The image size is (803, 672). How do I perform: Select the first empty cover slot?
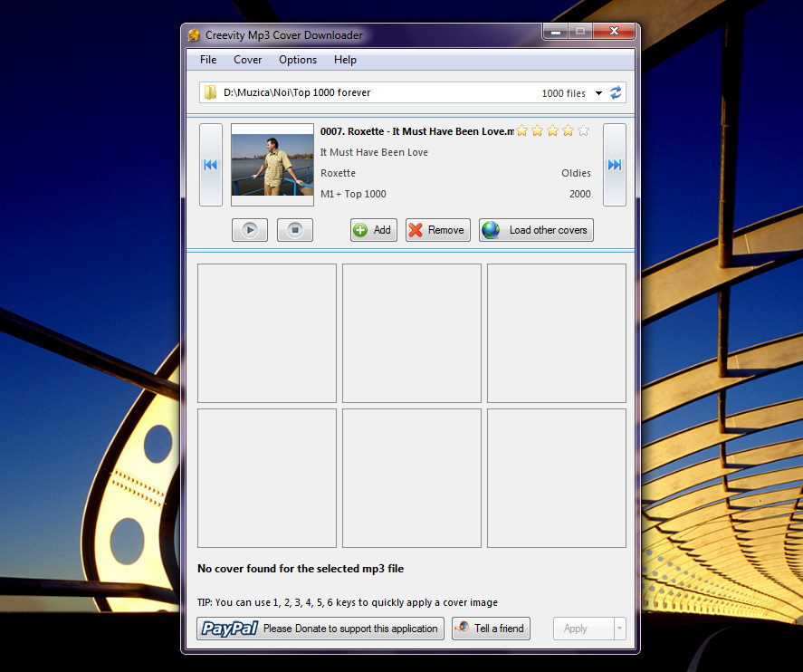[x=267, y=333]
